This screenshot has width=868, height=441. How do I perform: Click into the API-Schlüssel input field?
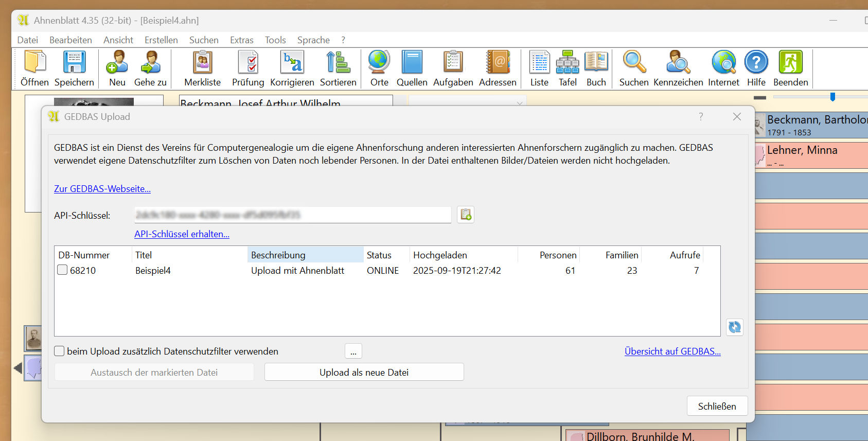coord(292,215)
